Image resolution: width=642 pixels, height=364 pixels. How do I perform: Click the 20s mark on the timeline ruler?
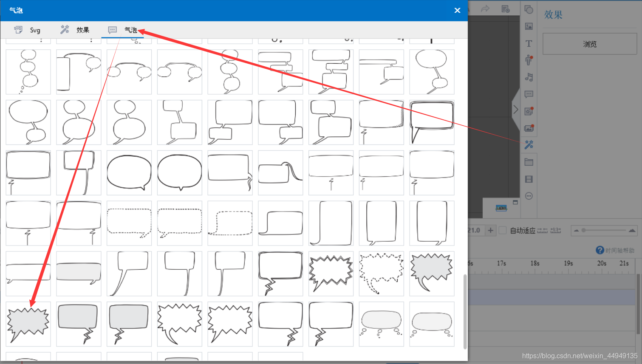coord(602,263)
